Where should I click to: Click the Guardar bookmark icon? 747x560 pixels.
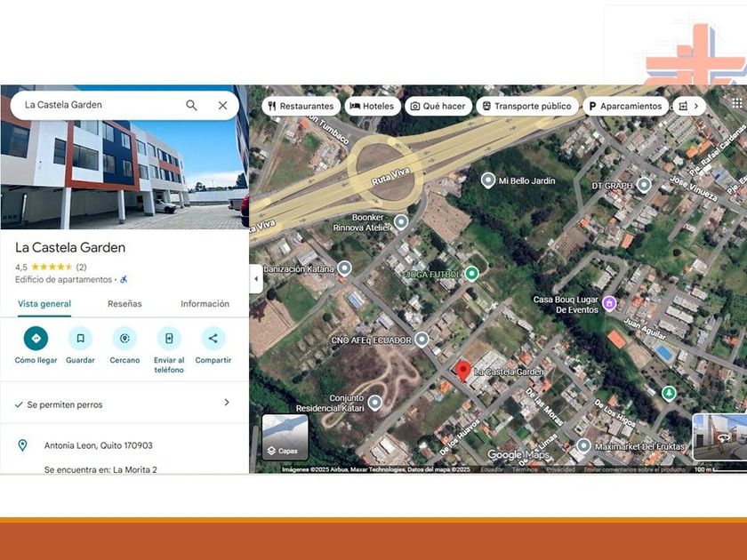click(81, 338)
